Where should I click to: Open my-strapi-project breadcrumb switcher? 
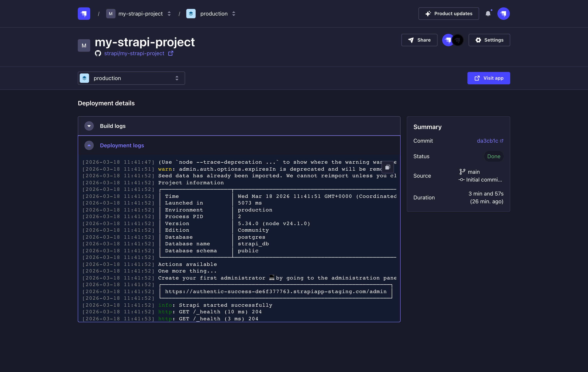coord(169,14)
